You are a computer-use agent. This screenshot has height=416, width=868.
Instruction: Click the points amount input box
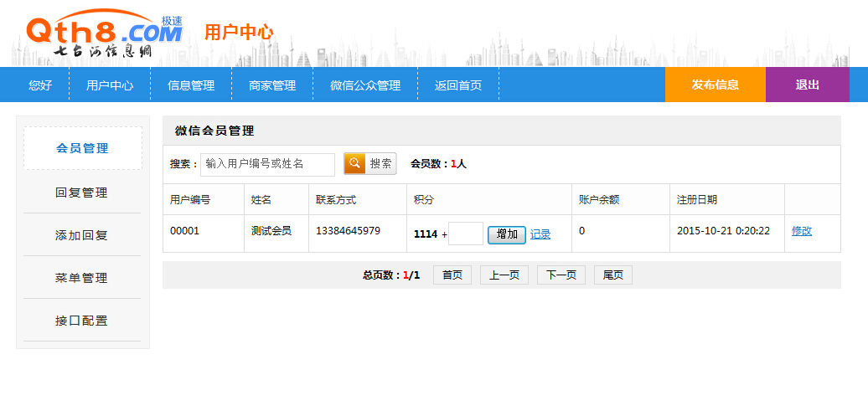point(466,234)
